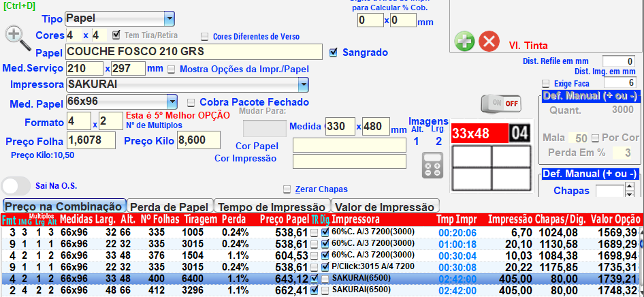The height and width of the screenshot is (297, 644).
Task: Click the Dist. Refile em mm field
Action: pos(619,61)
